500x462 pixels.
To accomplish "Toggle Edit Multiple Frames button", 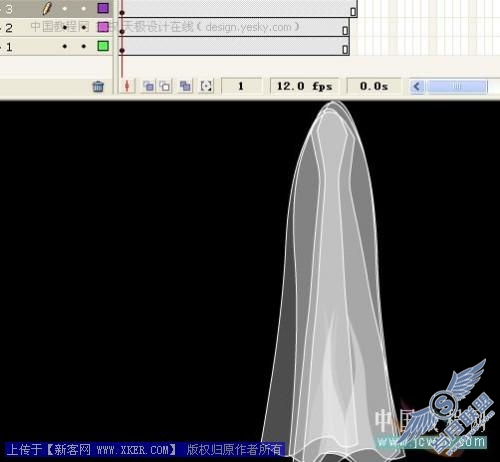I will [x=185, y=86].
